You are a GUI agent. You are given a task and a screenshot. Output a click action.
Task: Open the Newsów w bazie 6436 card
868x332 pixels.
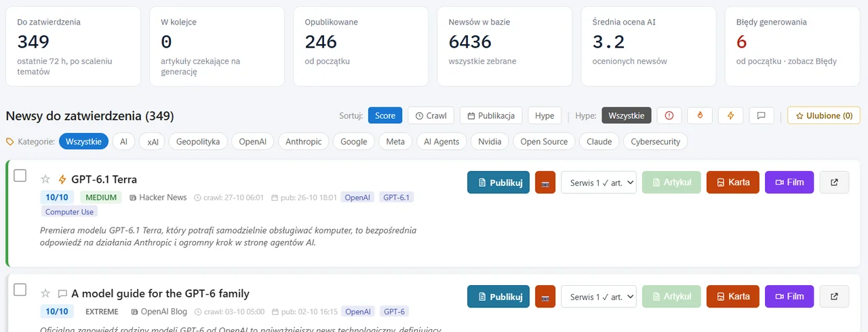[505, 46]
